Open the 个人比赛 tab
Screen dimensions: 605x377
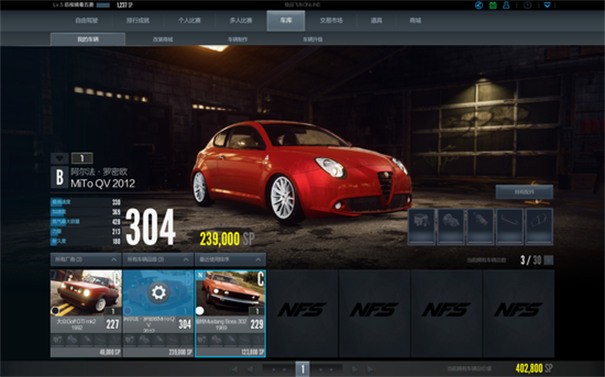189,20
